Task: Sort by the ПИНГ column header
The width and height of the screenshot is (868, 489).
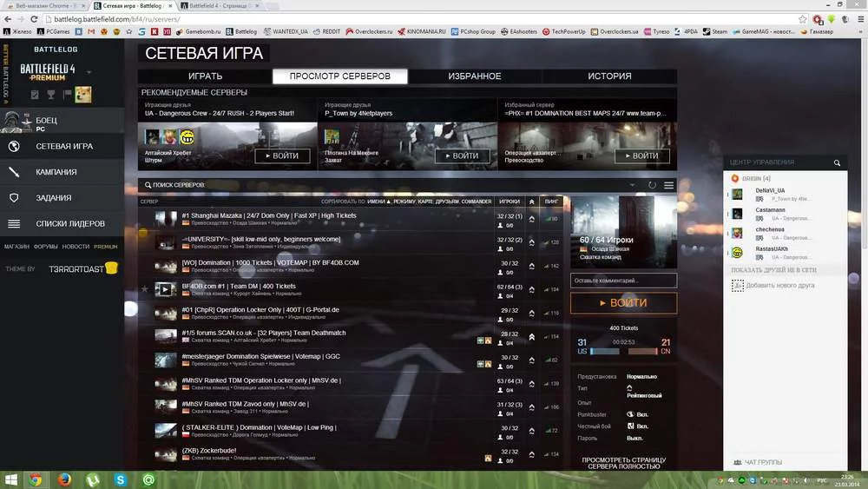Action: 551,202
